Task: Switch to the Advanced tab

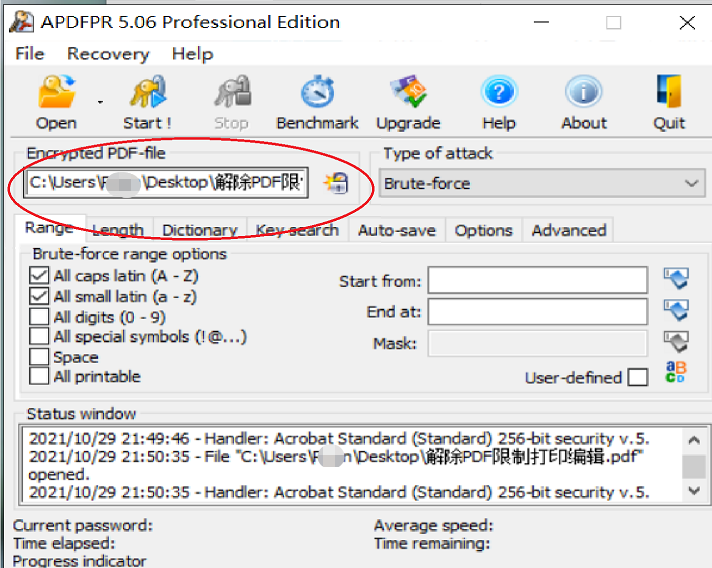Action: tap(569, 230)
